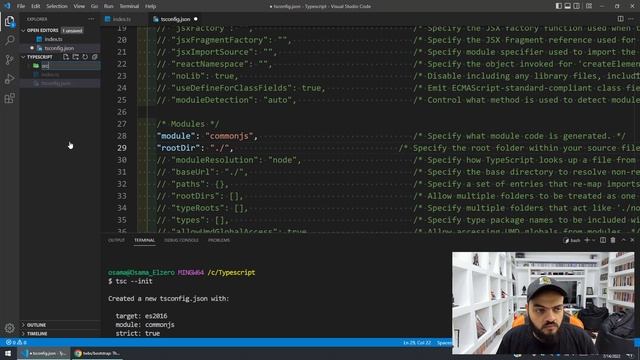The width and height of the screenshot is (640, 360).
Task: Click the "1 unsaved" badge
Action: (x=72, y=31)
